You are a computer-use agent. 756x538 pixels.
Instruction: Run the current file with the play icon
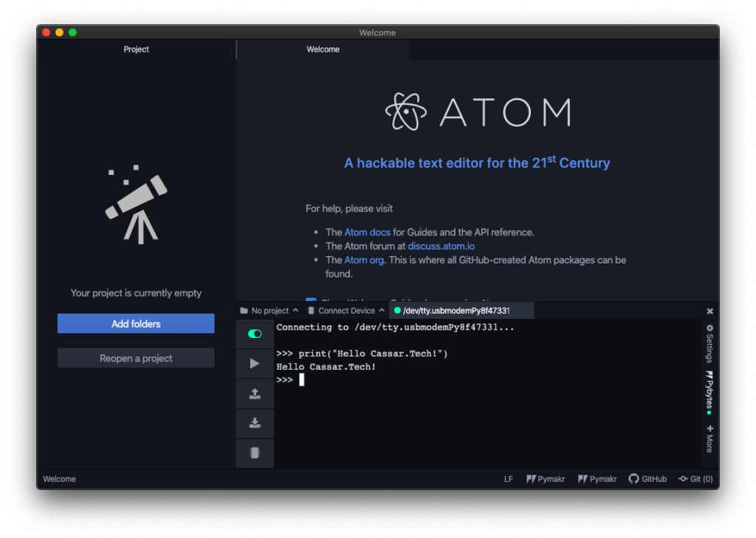point(255,364)
